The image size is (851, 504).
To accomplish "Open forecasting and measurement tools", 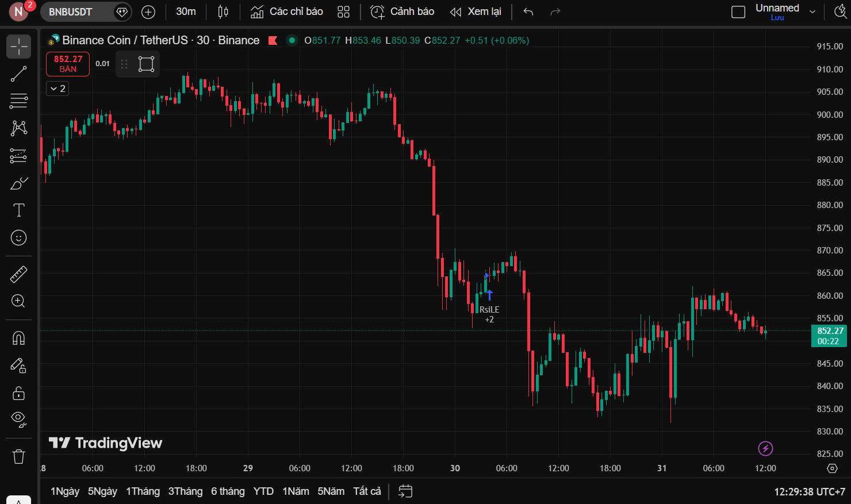I will coord(18,156).
